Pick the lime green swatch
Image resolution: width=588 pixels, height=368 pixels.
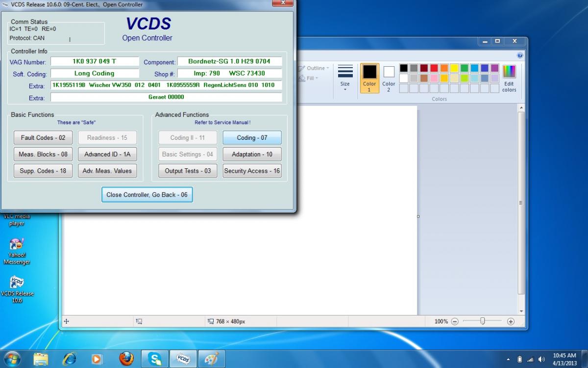465,78
